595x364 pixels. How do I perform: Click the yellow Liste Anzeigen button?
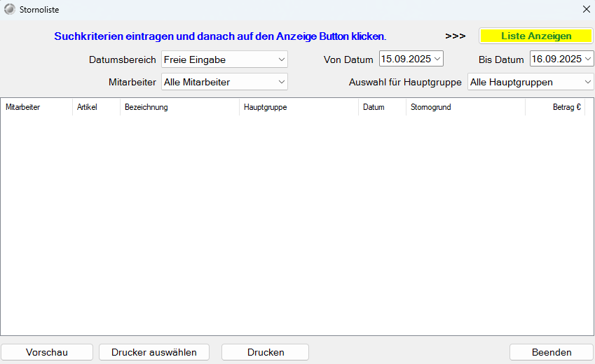pyautogui.click(x=536, y=36)
